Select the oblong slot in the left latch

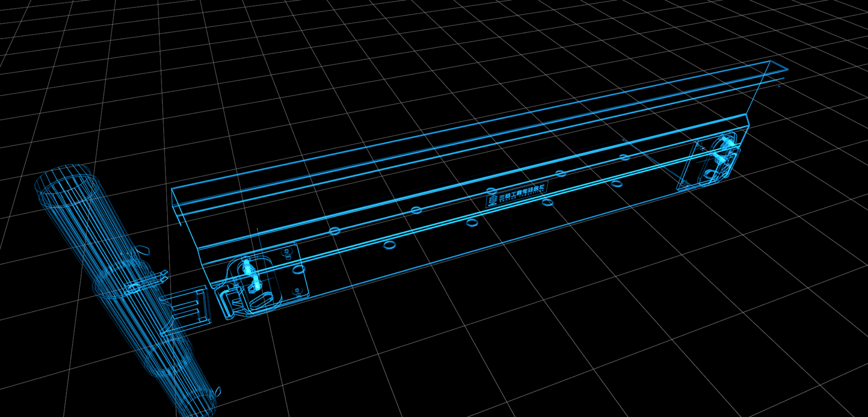[261, 300]
